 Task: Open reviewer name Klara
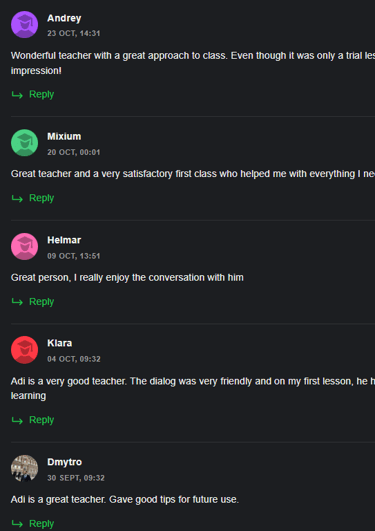[x=60, y=343]
